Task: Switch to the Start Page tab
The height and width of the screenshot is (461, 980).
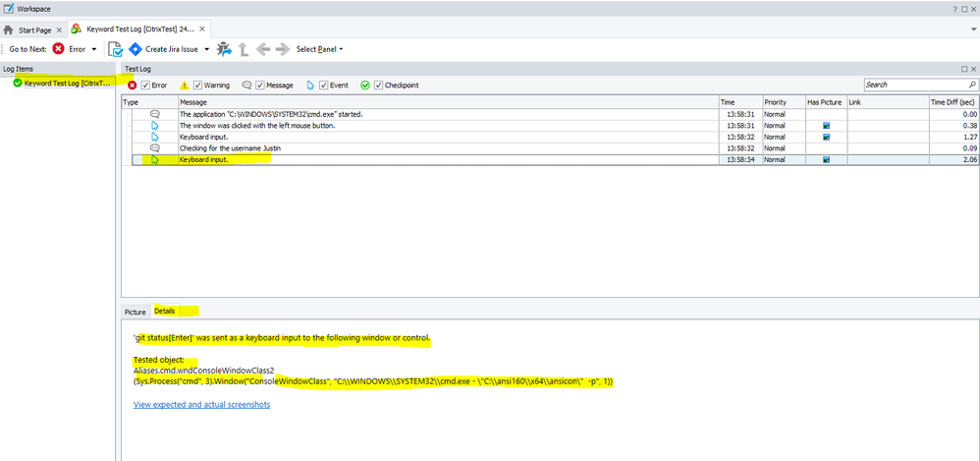Action: [33, 29]
